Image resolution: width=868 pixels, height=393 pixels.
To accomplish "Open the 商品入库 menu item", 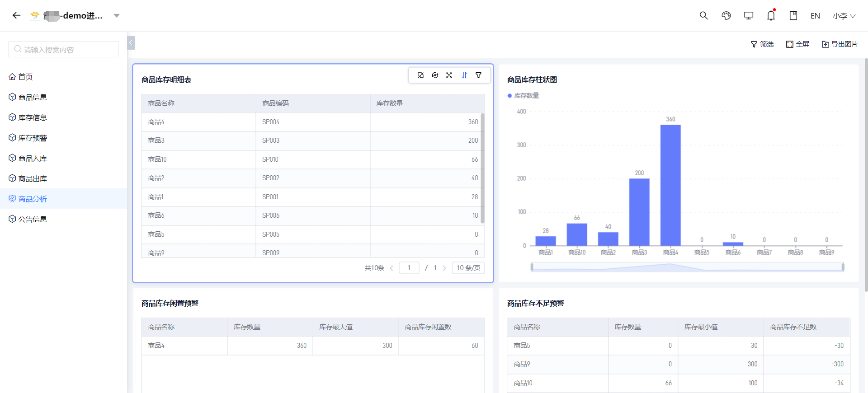I will click(63, 158).
